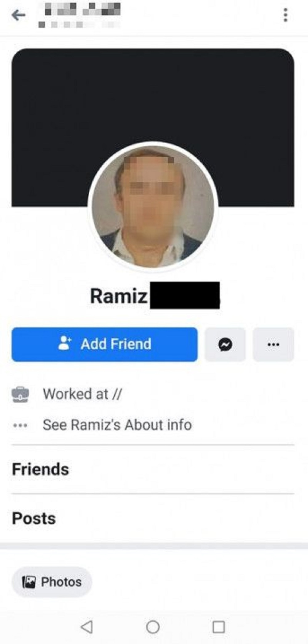The height and width of the screenshot is (644, 308).
Task: Click the photos icon in Photos chip
Action: (x=29, y=582)
